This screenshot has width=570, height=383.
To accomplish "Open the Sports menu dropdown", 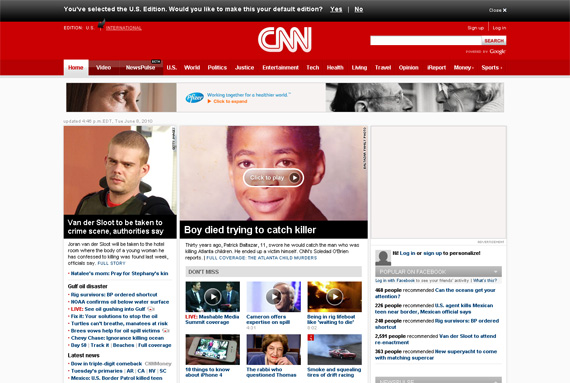I will point(491,68).
